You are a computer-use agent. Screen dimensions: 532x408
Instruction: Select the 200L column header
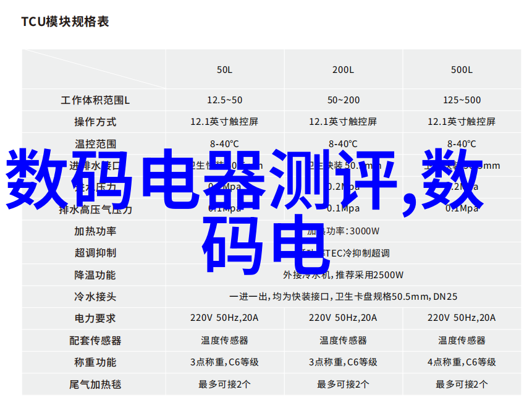(343, 70)
